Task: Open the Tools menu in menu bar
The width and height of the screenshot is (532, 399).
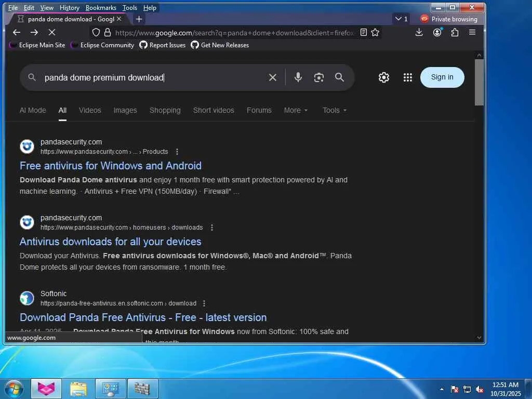Action: (x=129, y=7)
